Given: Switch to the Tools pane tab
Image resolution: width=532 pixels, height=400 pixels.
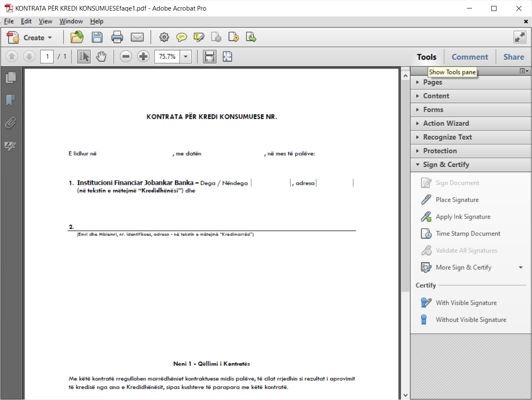Looking at the screenshot, I should (427, 57).
